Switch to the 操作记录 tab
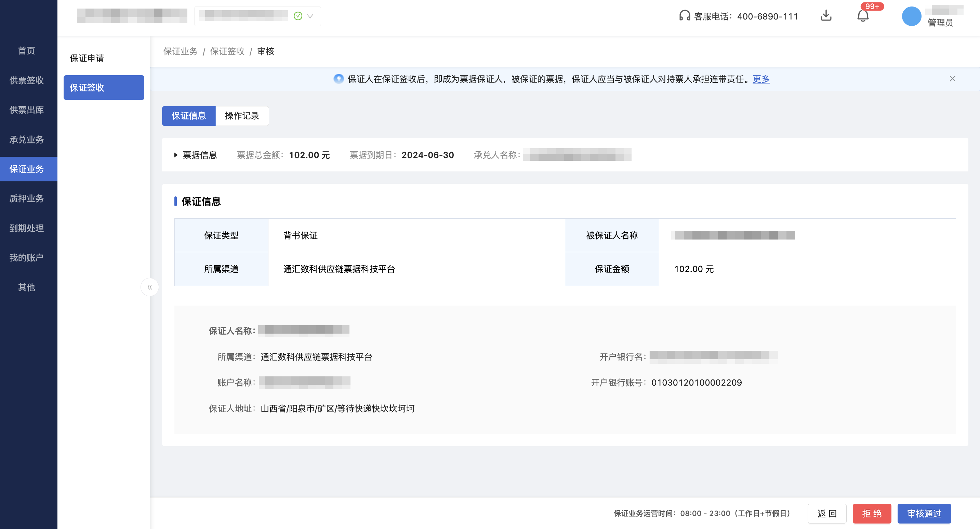The width and height of the screenshot is (980, 529). (x=241, y=116)
